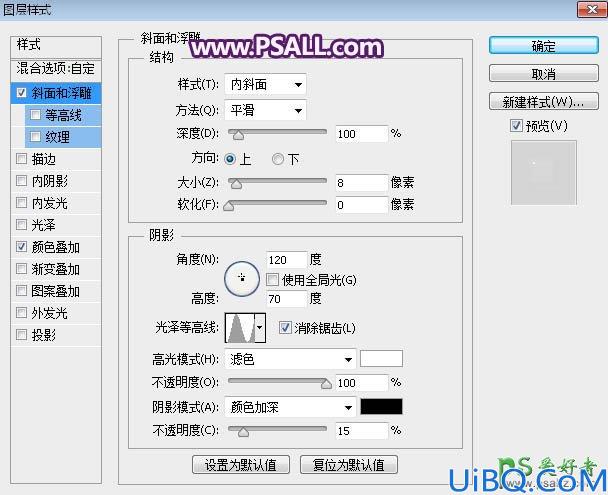608x495 pixels.
Task: Open the white highlight color swatch
Action: click(x=381, y=359)
